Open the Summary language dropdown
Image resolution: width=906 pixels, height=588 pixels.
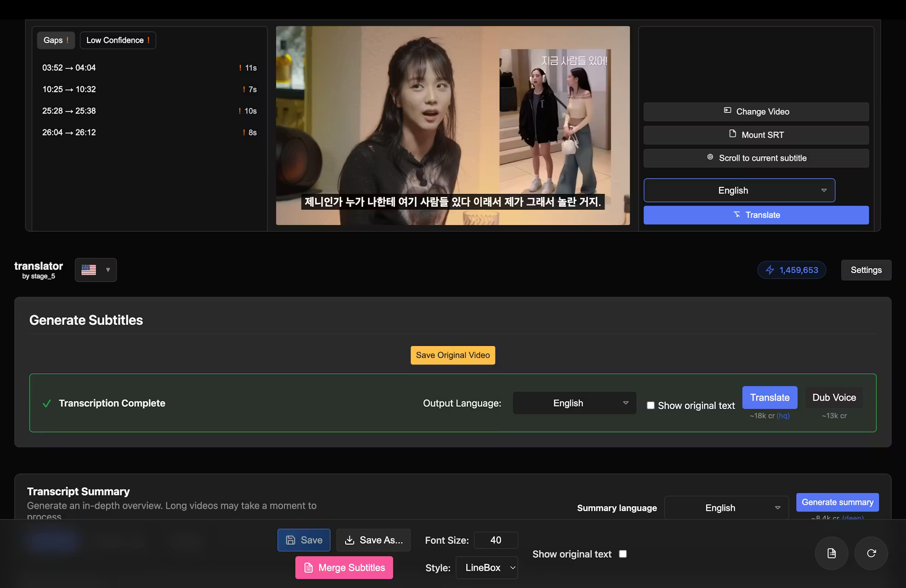click(x=726, y=508)
